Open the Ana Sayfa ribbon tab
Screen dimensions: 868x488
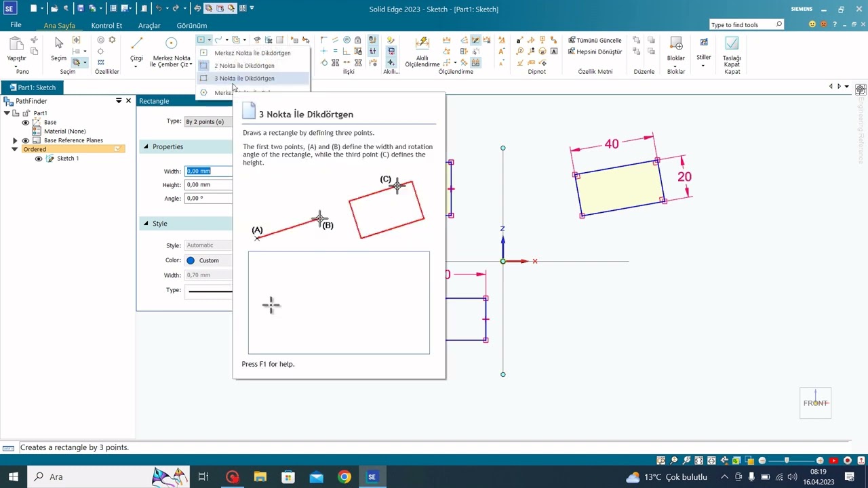point(59,26)
